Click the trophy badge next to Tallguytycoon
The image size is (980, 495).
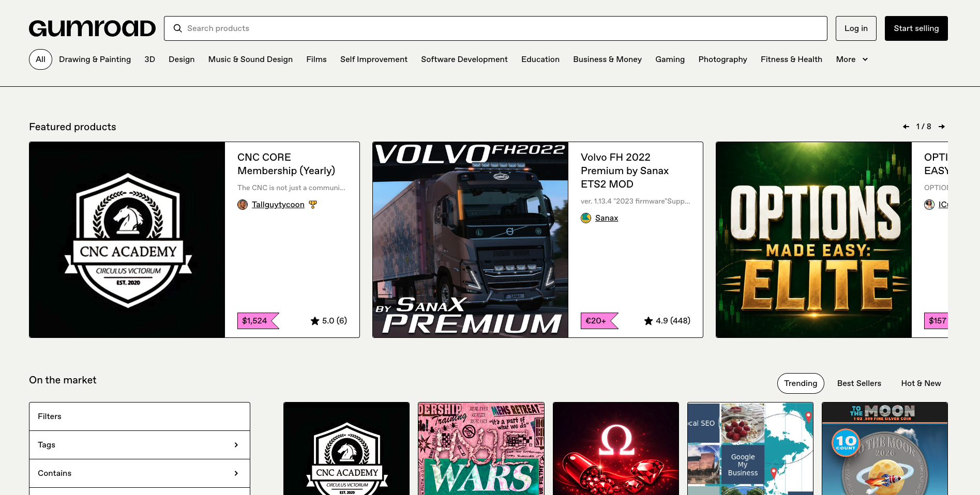[312, 205]
